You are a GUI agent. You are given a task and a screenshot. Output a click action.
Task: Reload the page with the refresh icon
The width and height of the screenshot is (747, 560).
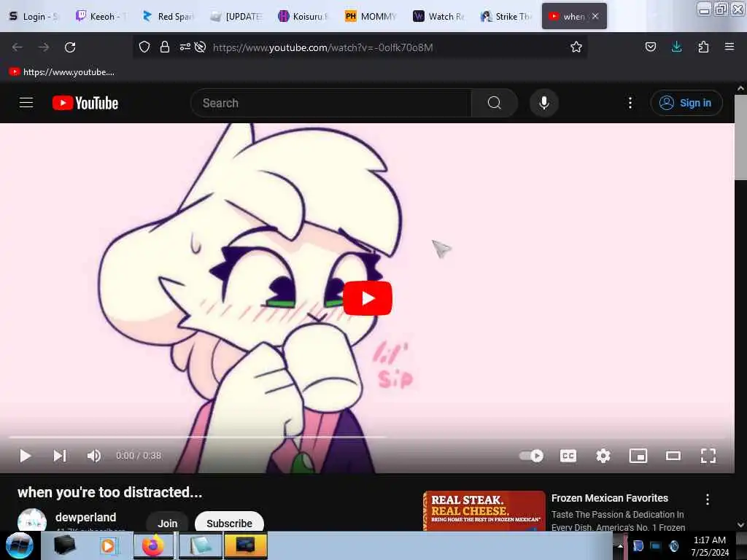point(70,47)
